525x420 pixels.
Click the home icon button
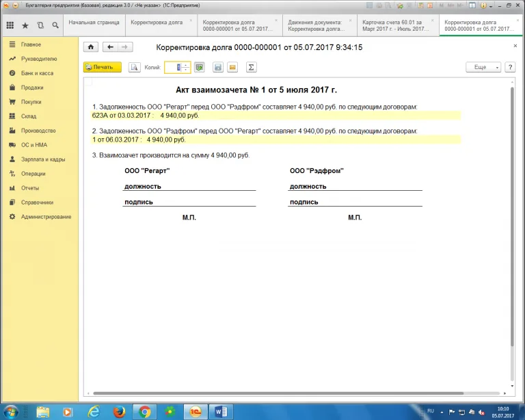click(x=91, y=47)
